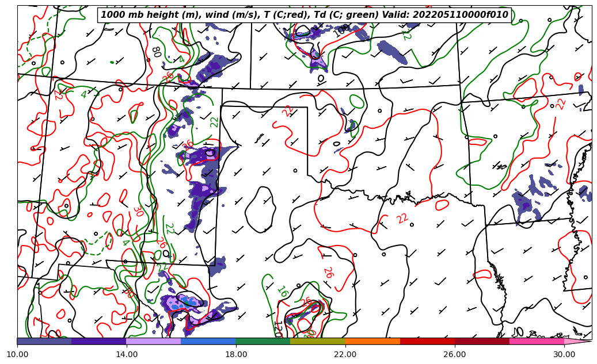
Task: Click the olive 20–22 colorbar segment
Action: [317, 341]
